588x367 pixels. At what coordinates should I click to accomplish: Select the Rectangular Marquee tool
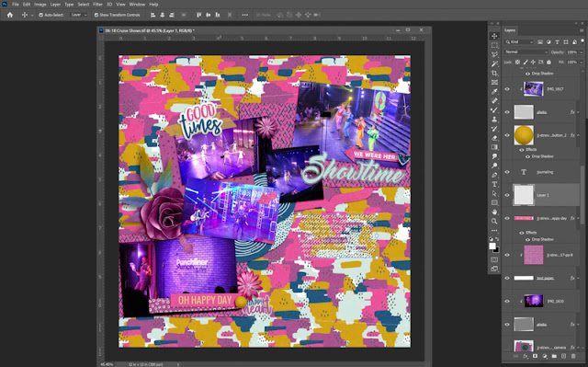(x=494, y=45)
